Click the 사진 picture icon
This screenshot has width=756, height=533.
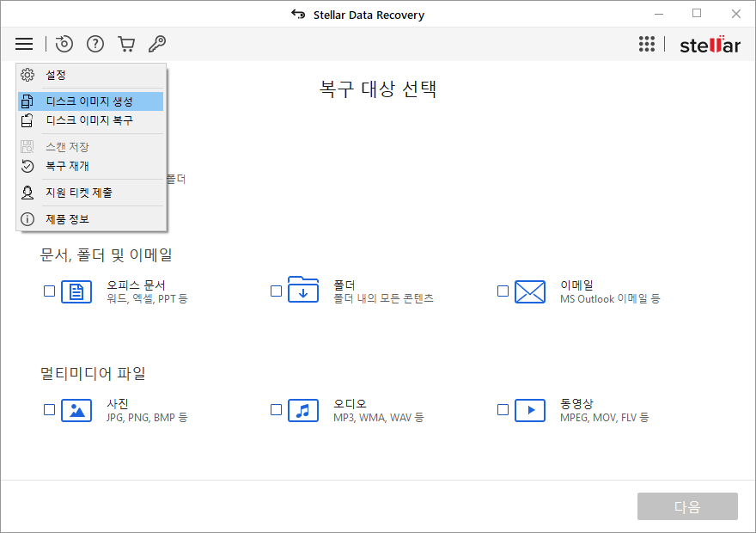(76, 410)
